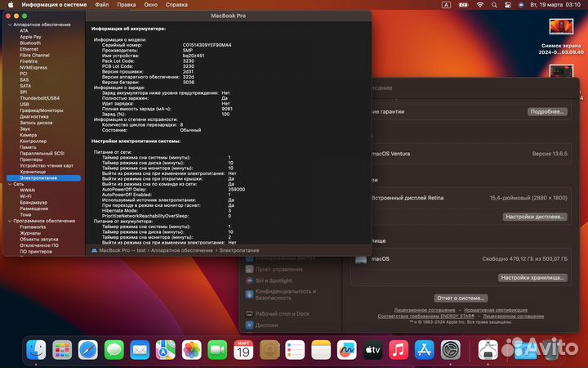Click the System Information chip icon in the Dock
This screenshot has width=588, height=368.
488,350
